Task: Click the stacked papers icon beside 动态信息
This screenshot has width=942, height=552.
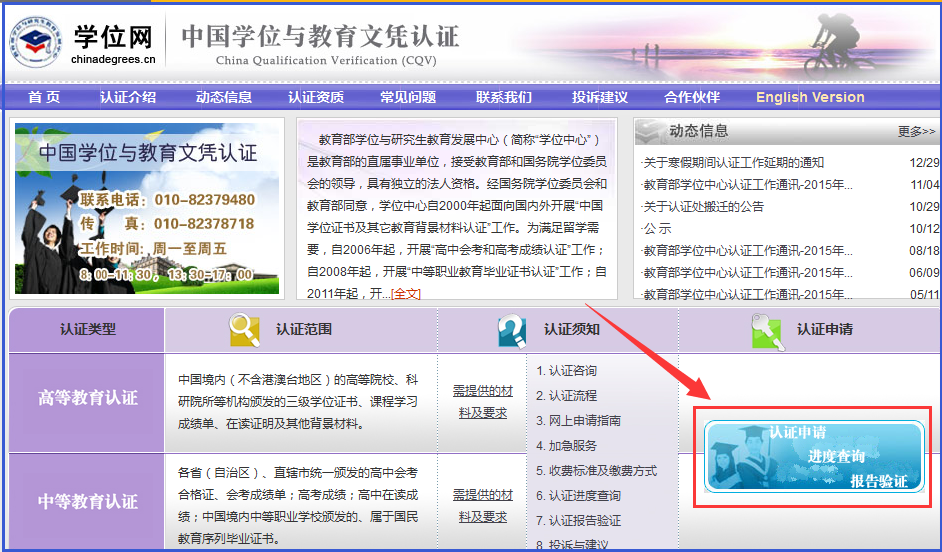Action: (x=651, y=131)
